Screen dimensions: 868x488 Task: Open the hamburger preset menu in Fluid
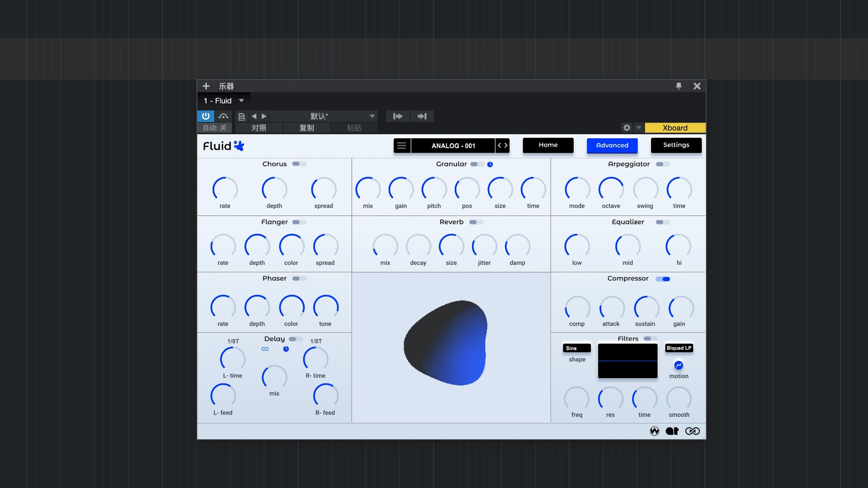[401, 145]
